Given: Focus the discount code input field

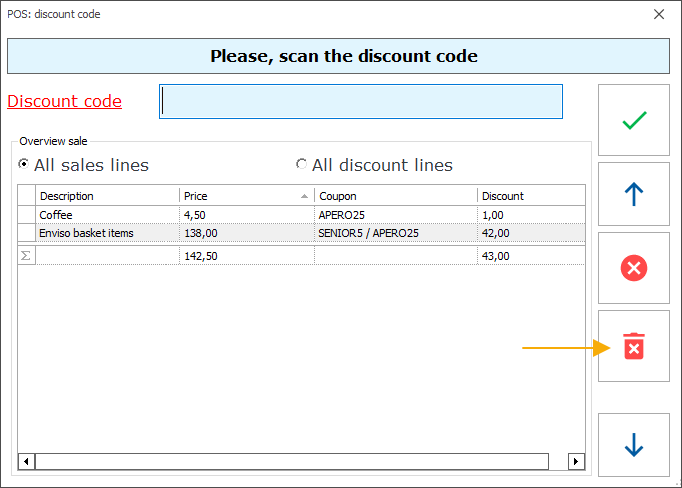Looking at the screenshot, I should 361,101.
